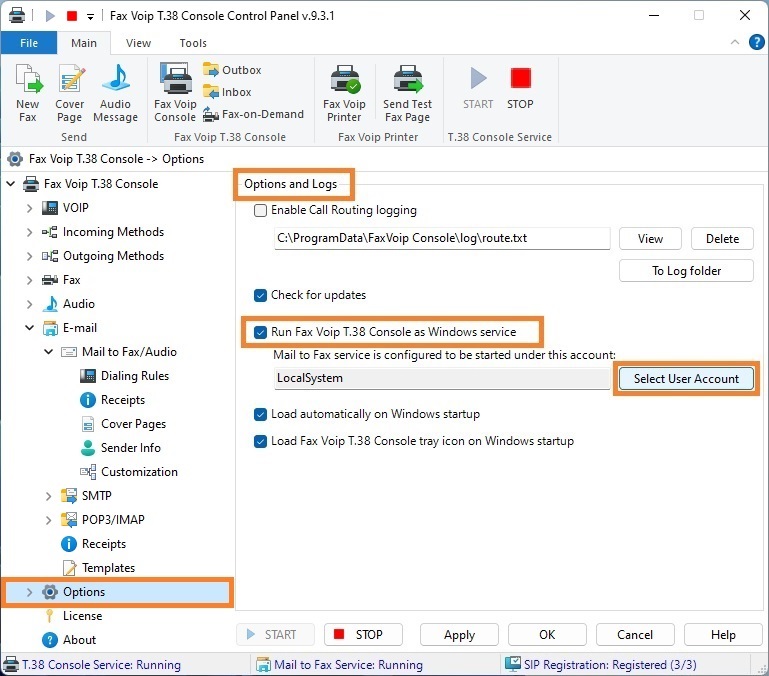Open the File menu tab
This screenshot has height=676, width=769.
[x=29, y=43]
